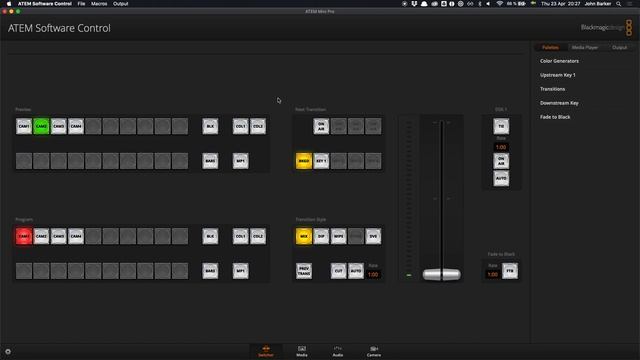
Task: Open the Media page at the bottom
Action: pos(302,351)
